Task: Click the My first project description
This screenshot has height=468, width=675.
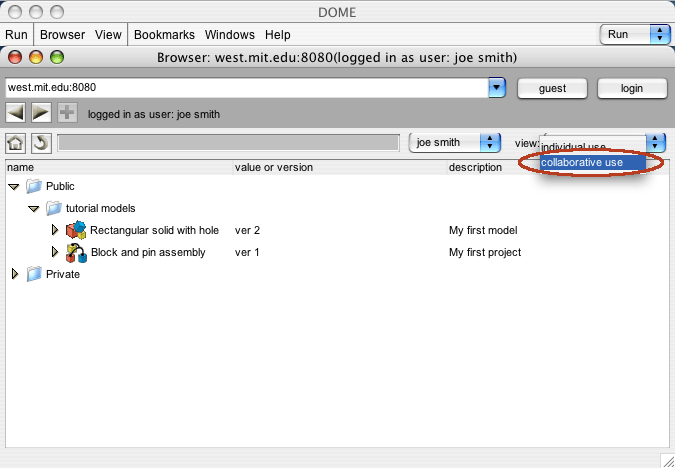Action: (485, 252)
